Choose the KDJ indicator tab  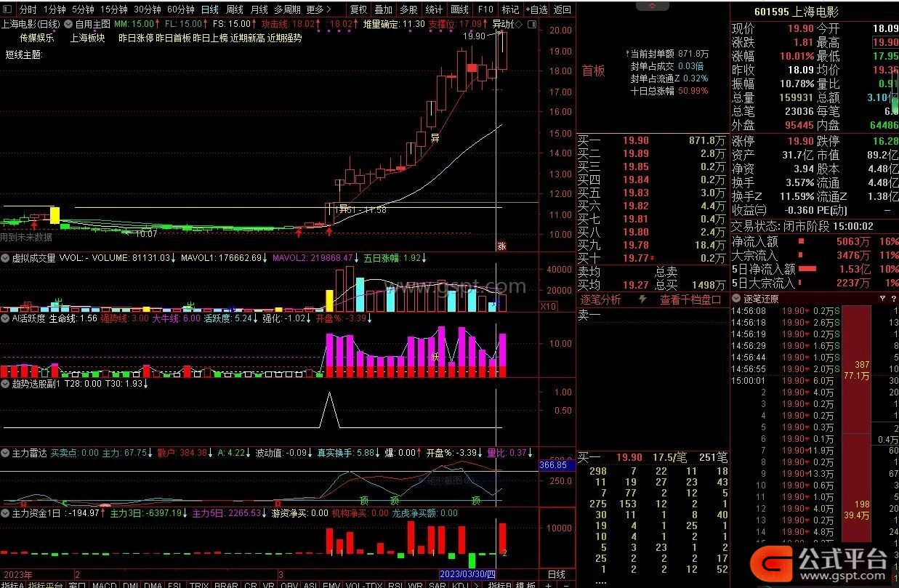(459, 584)
